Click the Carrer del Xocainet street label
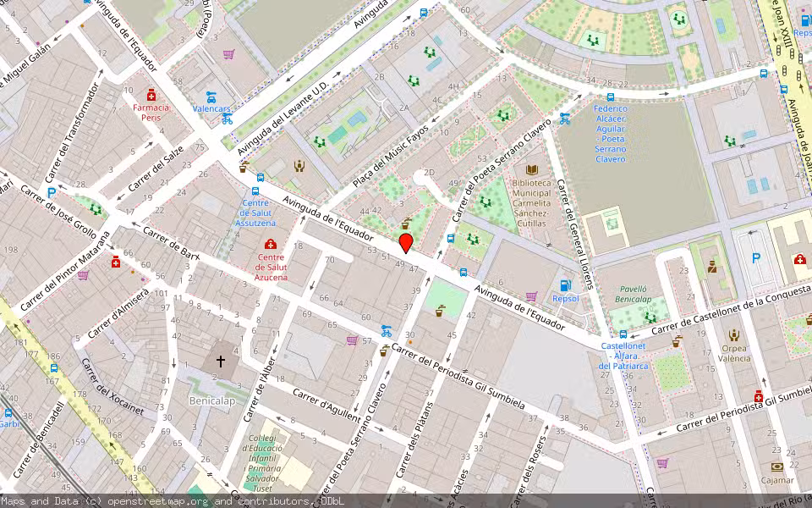This screenshot has width=812, height=508. [112, 387]
